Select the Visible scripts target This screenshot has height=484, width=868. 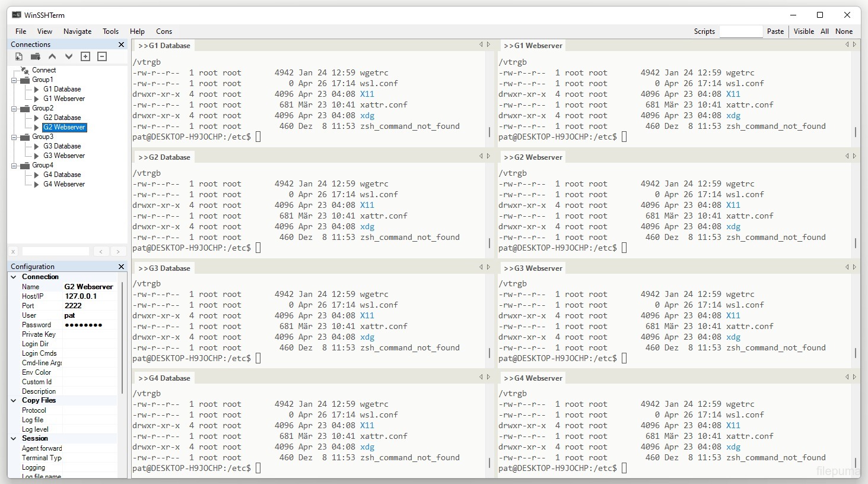(x=803, y=31)
